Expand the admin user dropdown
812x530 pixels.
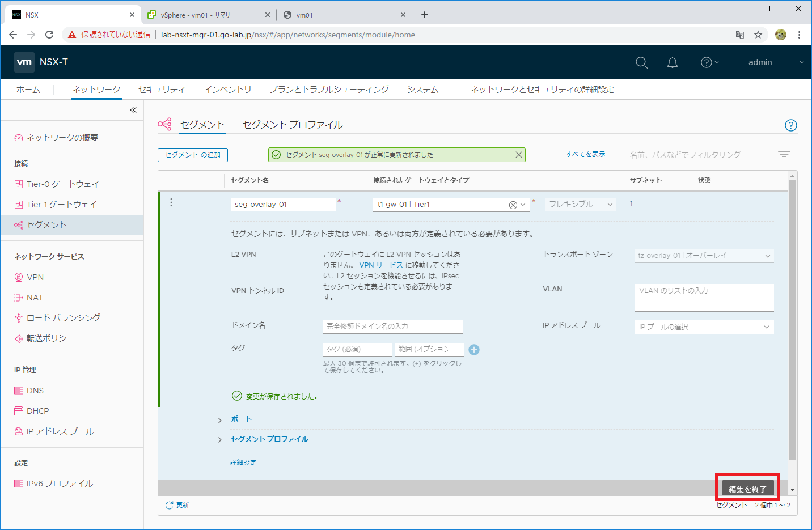[776, 62]
